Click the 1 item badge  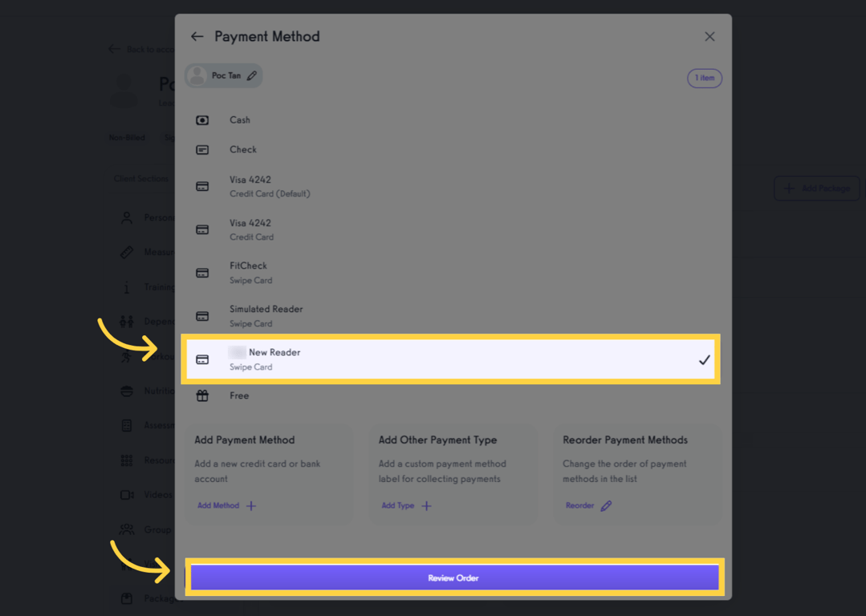point(704,77)
